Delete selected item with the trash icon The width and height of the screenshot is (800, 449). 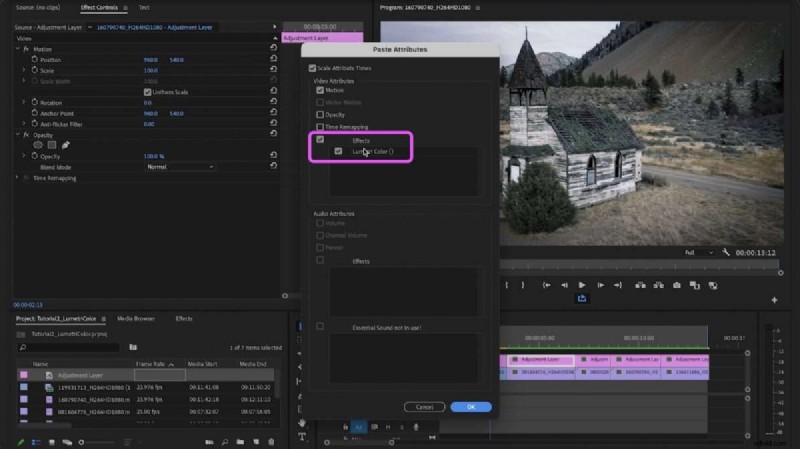tap(271, 442)
